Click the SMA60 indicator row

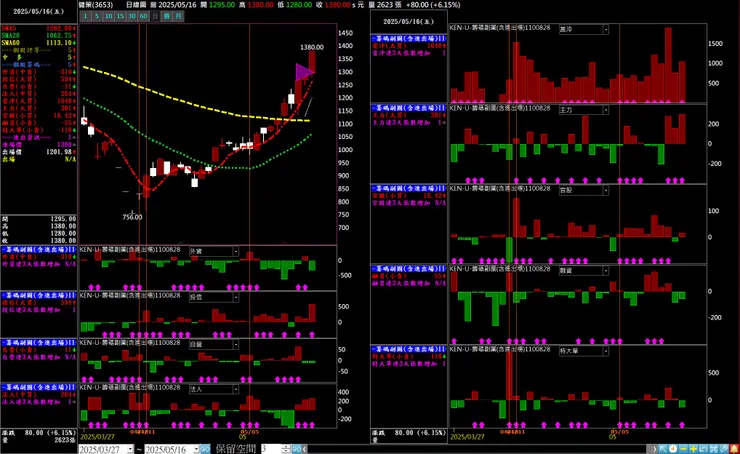39,42
